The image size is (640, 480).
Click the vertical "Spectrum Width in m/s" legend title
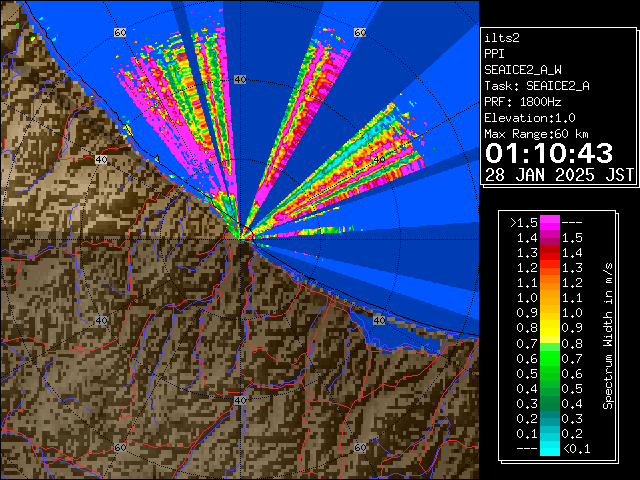608,336
